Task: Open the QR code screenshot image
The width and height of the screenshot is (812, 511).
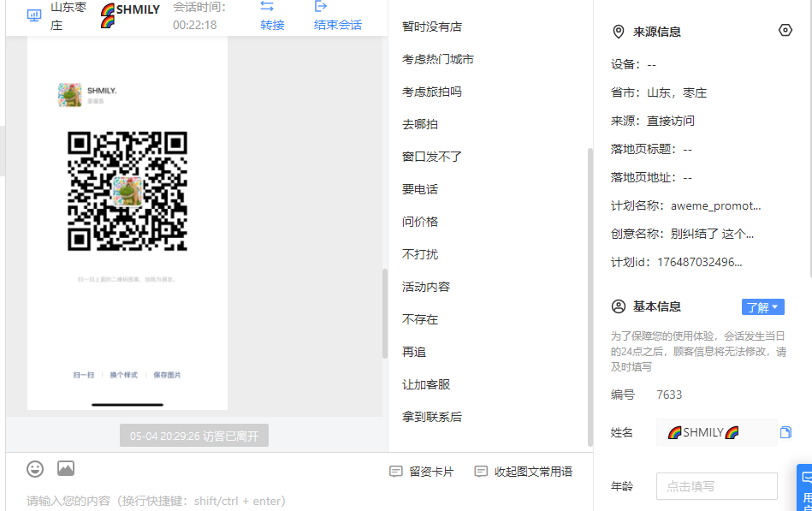Action: (127, 223)
